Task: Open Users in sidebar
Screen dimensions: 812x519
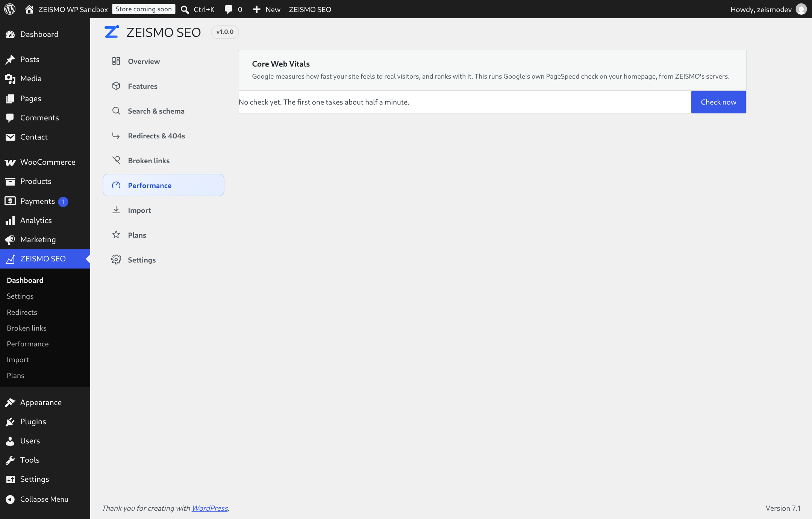Action: point(45,441)
